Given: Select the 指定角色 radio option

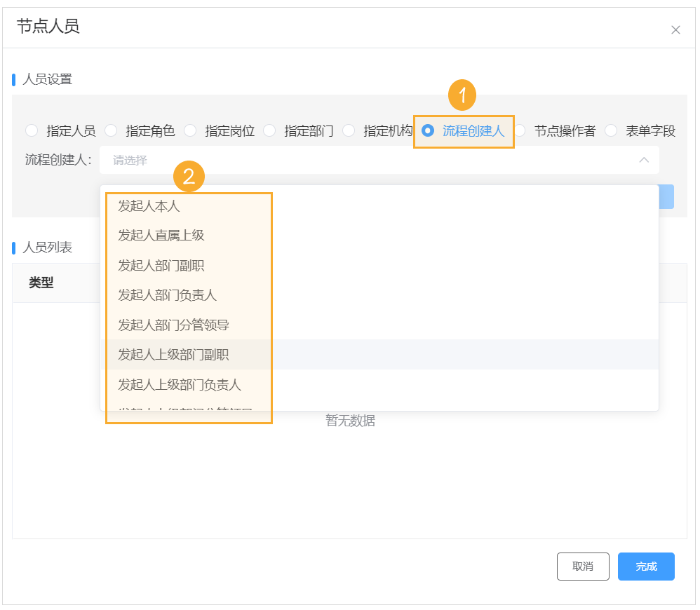Looking at the screenshot, I should (x=111, y=130).
